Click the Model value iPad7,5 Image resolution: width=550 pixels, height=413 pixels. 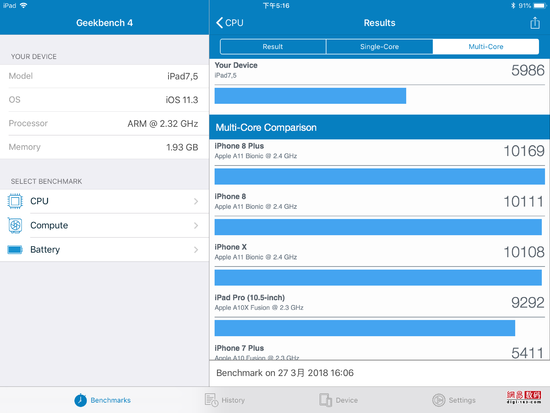pos(183,76)
